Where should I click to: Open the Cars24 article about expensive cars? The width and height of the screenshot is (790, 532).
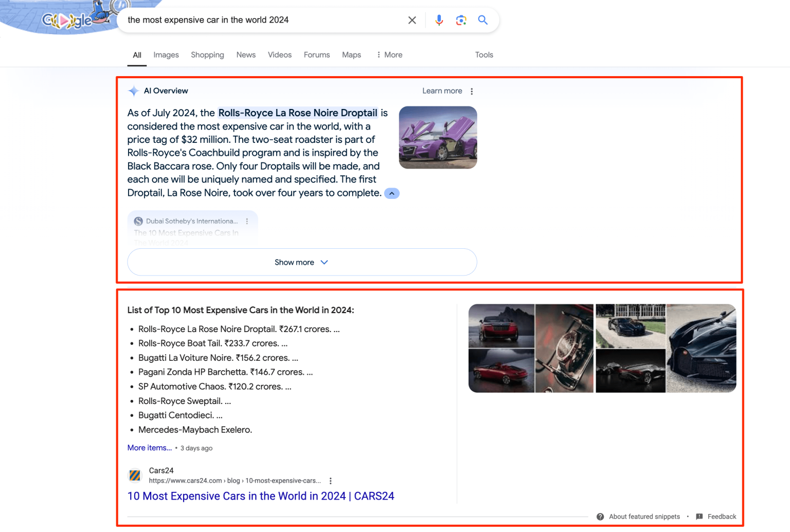click(x=261, y=496)
